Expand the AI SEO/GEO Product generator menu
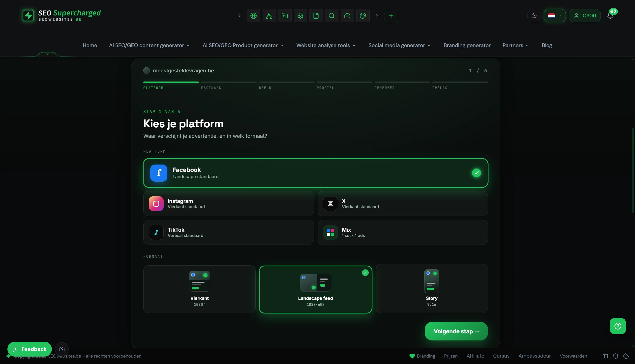 tap(243, 45)
